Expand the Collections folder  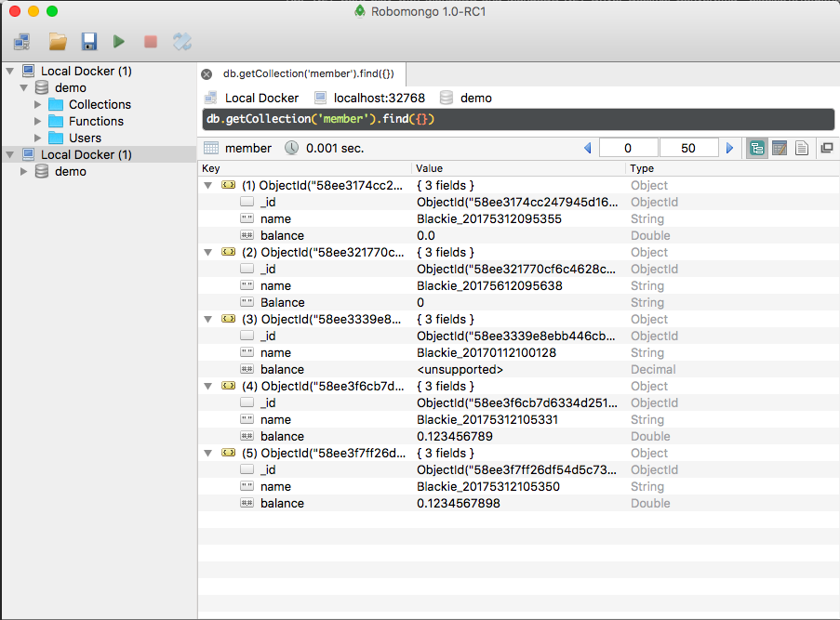(38, 104)
